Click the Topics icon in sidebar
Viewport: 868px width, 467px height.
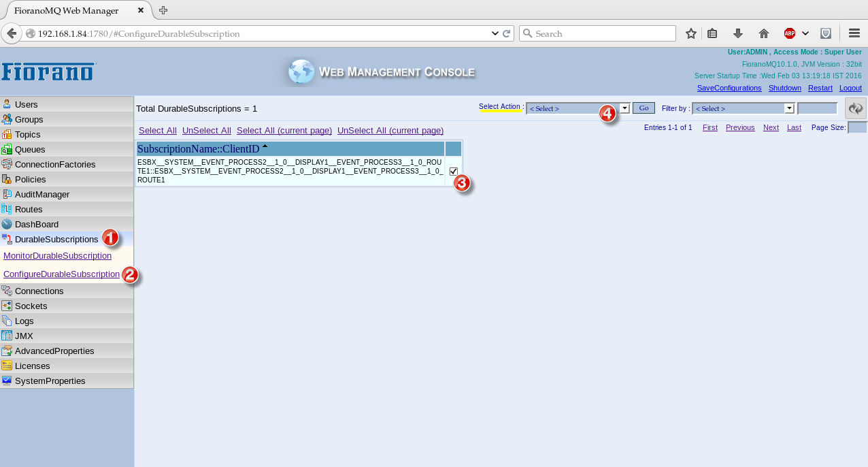click(x=7, y=134)
